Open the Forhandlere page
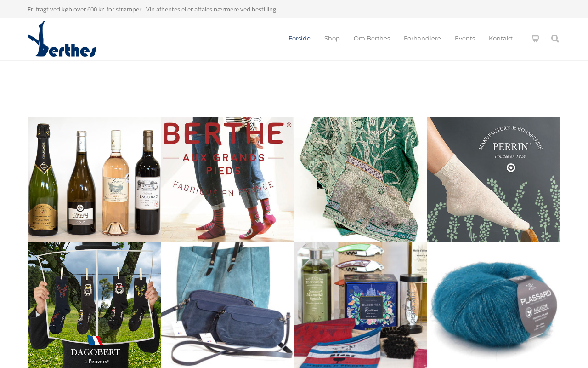Screen dimensions: 588x368 (x=422, y=39)
